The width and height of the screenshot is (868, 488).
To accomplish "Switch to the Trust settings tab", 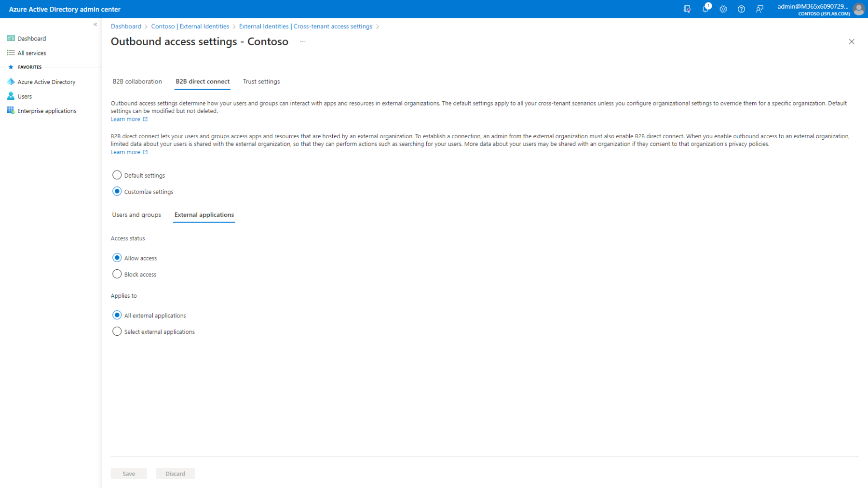I will [261, 81].
